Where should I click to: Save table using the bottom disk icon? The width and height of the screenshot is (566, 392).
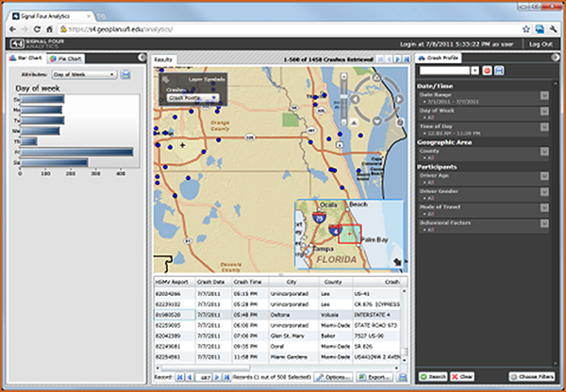pos(403,377)
